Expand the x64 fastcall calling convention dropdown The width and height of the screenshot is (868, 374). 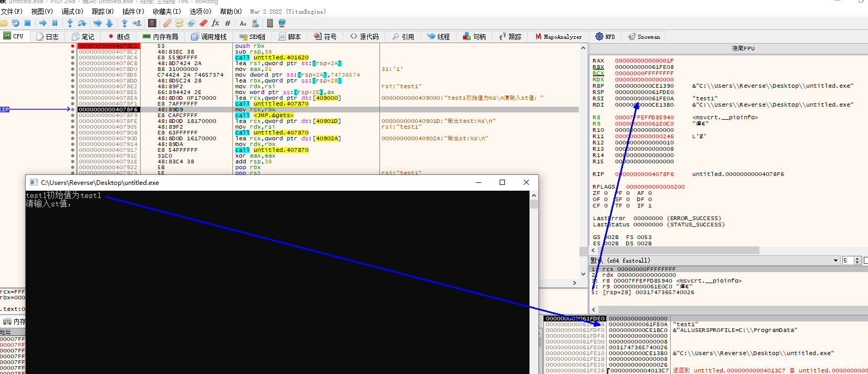tap(835, 261)
